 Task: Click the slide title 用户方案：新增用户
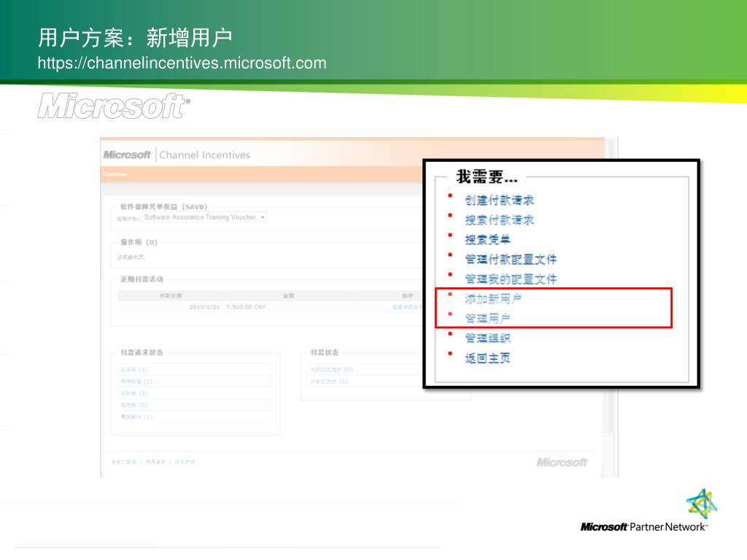[x=135, y=38]
